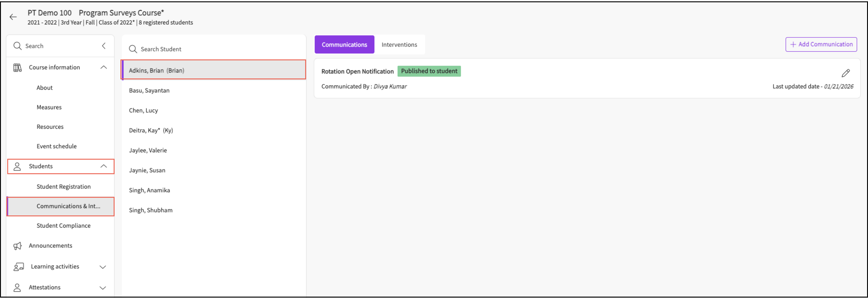The width and height of the screenshot is (868, 298).
Task: Click the Announcements megaphone icon
Action: point(17,246)
